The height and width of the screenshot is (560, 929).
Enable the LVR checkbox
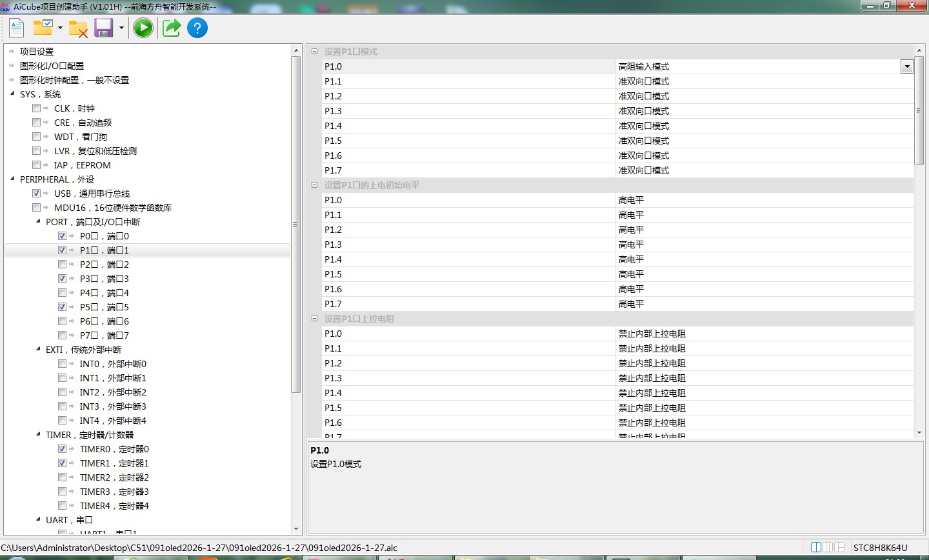point(36,151)
